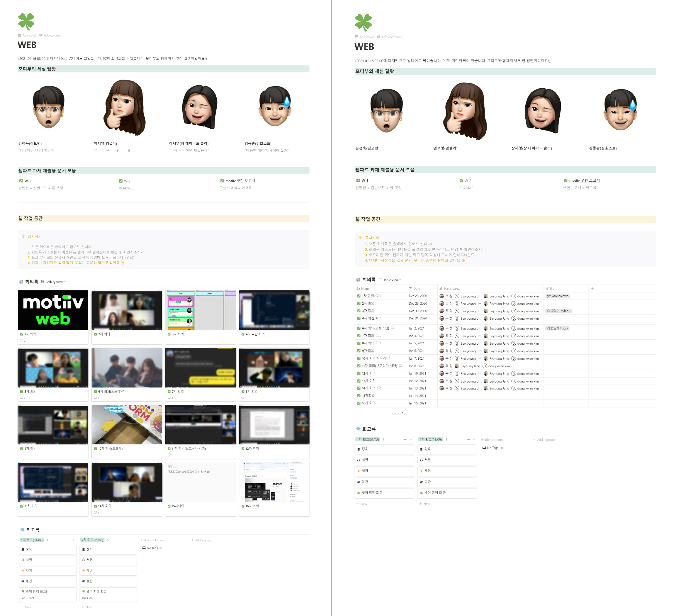This screenshot has height=616, width=676.
Task: Click the COUNT 16 table footer
Action: point(399,413)
